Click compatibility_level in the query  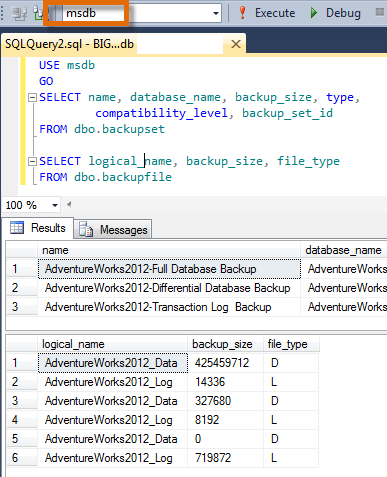click(161, 113)
